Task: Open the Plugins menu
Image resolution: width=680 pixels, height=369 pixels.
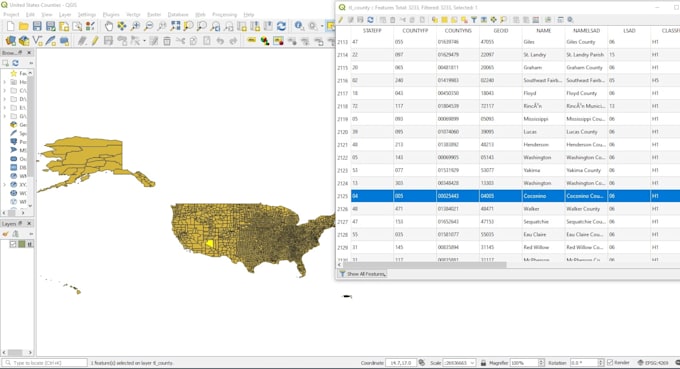Action: click(x=111, y=14)
